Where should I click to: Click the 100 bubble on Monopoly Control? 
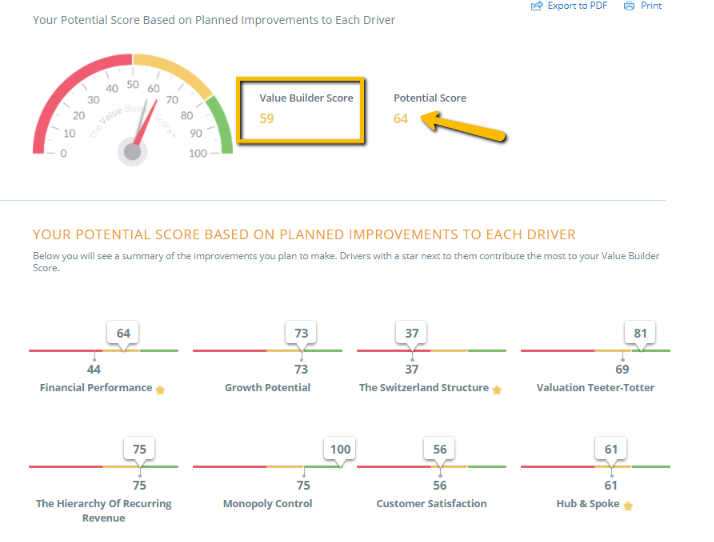click(x=340, y=450)
